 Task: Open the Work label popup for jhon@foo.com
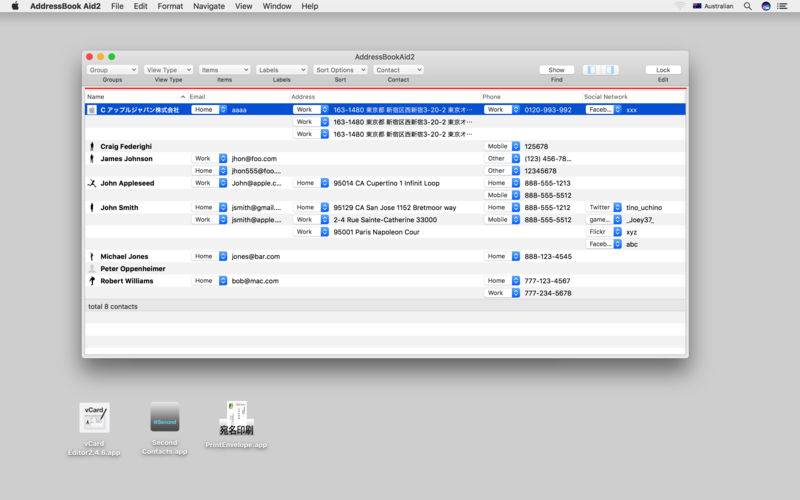pos(210,159)
